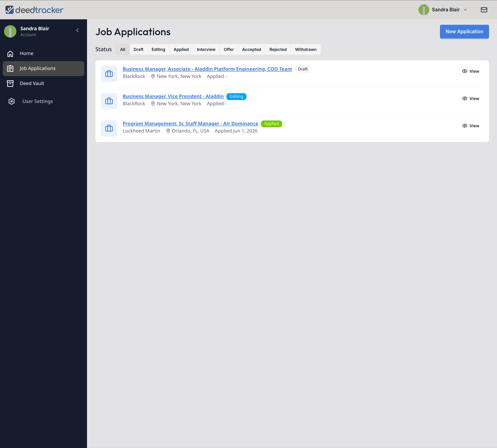
Task: Click location pin in Associate job row
Action: [153, 77]
